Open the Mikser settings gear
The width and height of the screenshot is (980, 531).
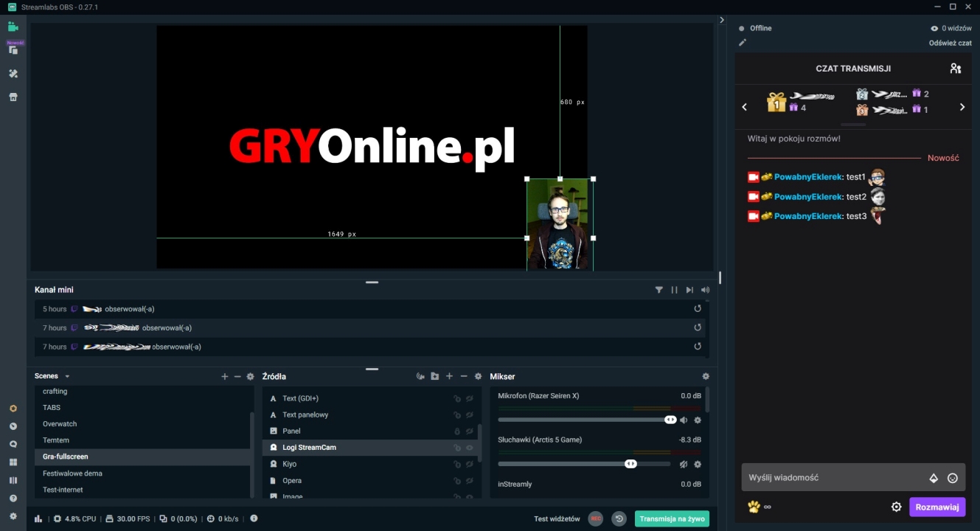click(x=705, y=376)
